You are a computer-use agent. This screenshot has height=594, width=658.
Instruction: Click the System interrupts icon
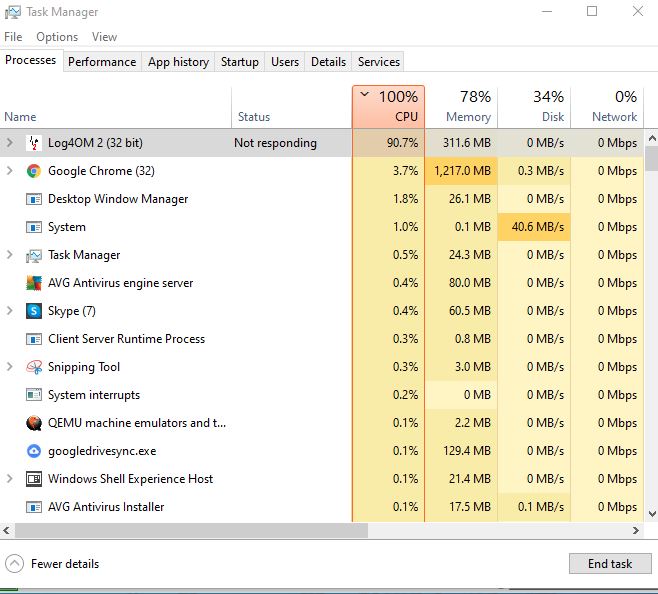pyautogui.click(x=34, y=395)
